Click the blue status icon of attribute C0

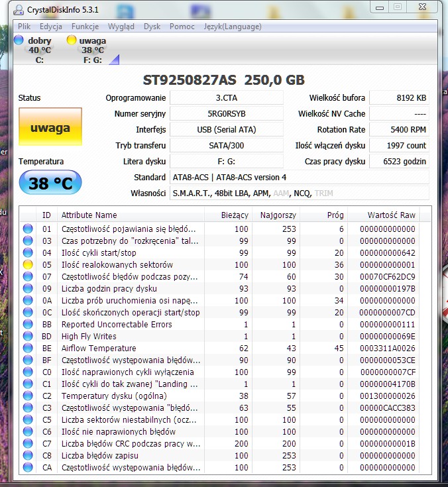coord(28,372)
